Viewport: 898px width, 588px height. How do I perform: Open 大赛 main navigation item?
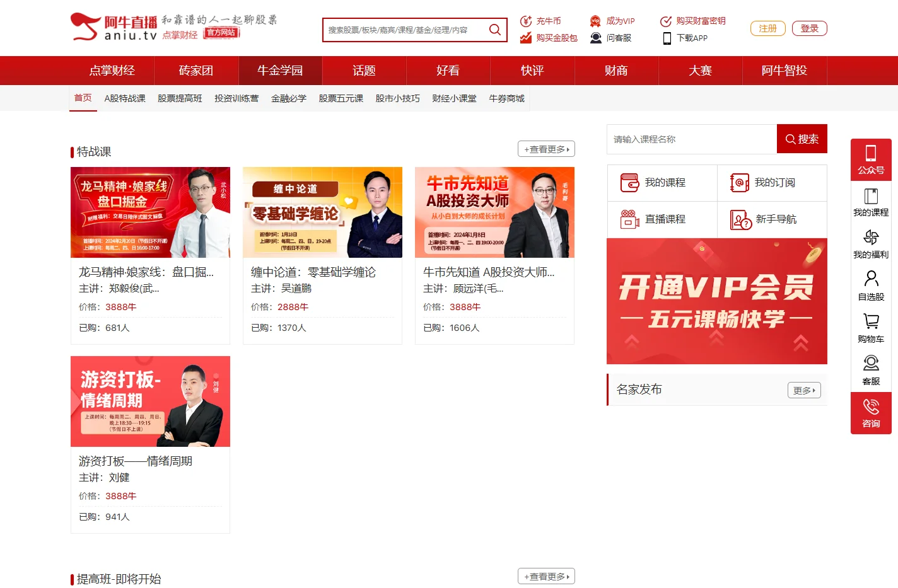pos(700,71)
